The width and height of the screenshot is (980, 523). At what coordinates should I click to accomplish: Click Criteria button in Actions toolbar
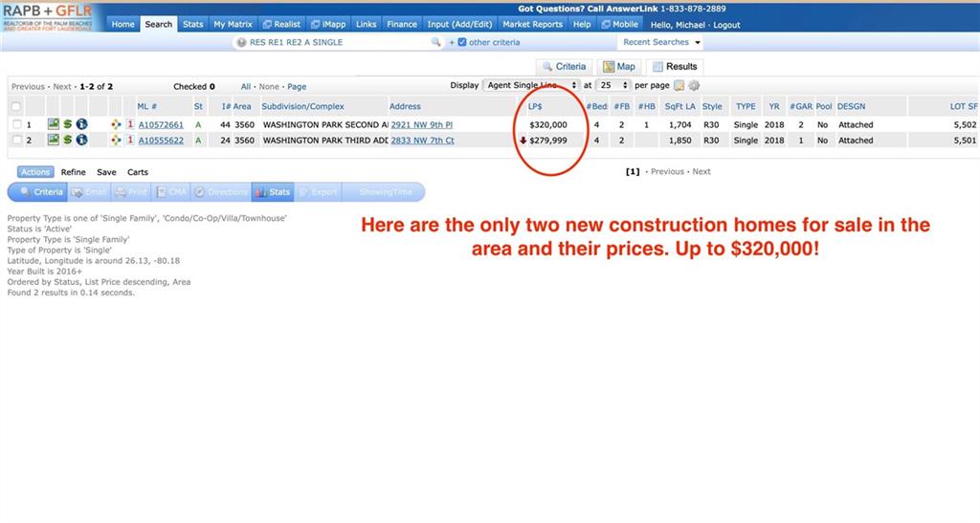41,192
